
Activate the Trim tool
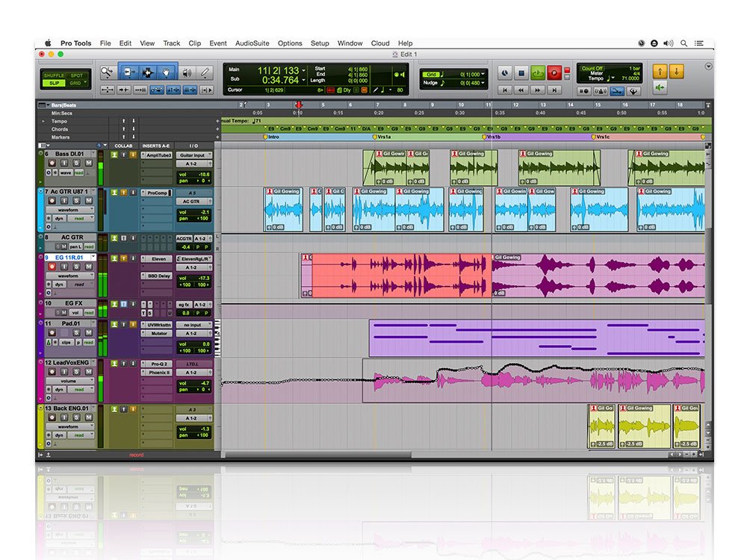click(128, 72)
